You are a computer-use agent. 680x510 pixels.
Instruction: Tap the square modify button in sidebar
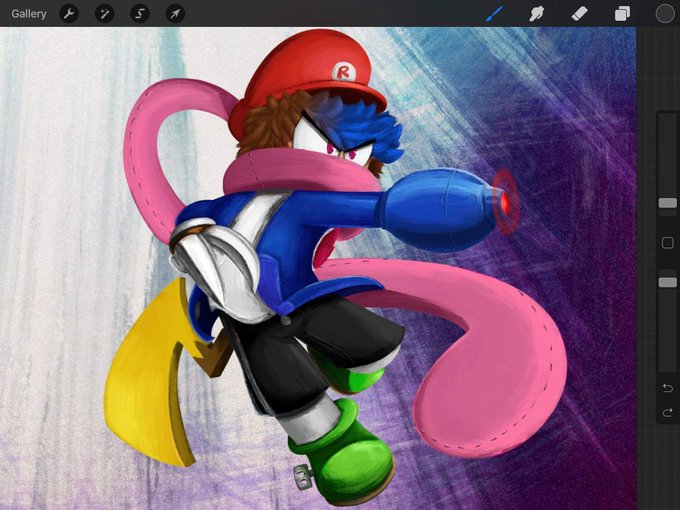click(x=668, y=243)
